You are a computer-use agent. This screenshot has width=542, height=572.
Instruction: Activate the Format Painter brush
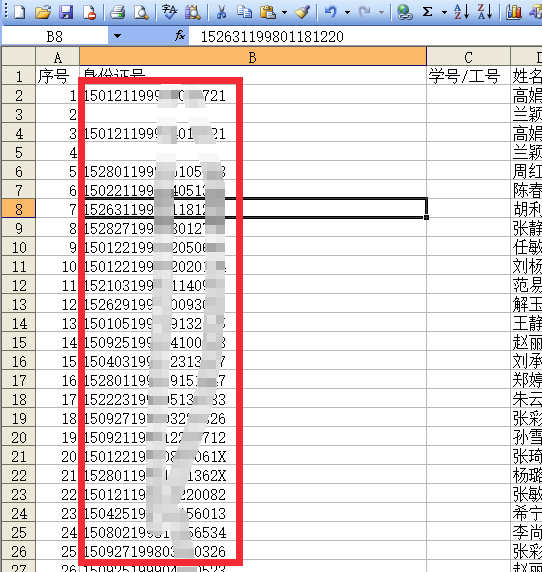pos(302,12)
